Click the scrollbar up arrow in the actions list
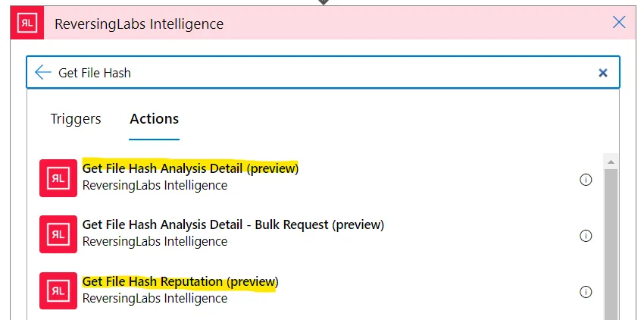Viewport: 644px width, 320px height. (x=610, y=162)
